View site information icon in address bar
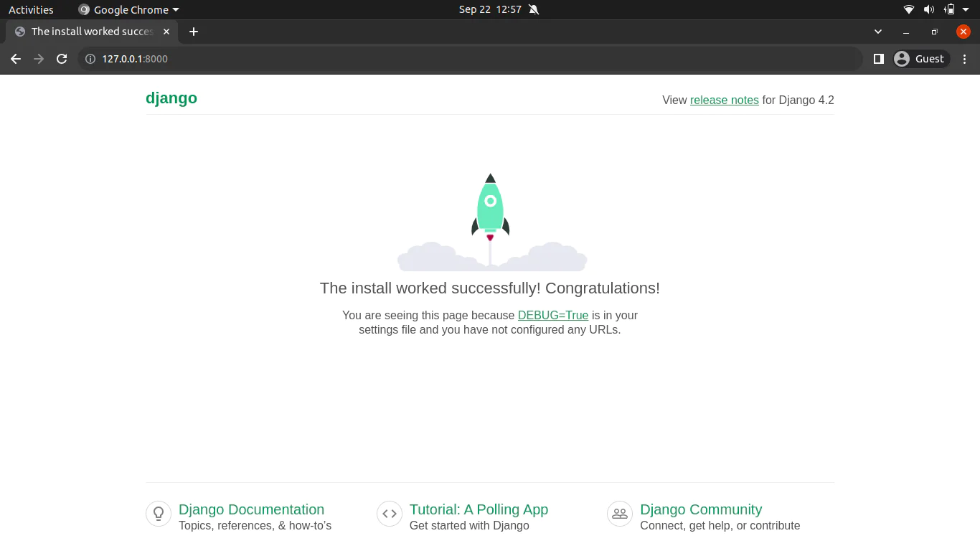980x551 pixels. click(90, 59)
